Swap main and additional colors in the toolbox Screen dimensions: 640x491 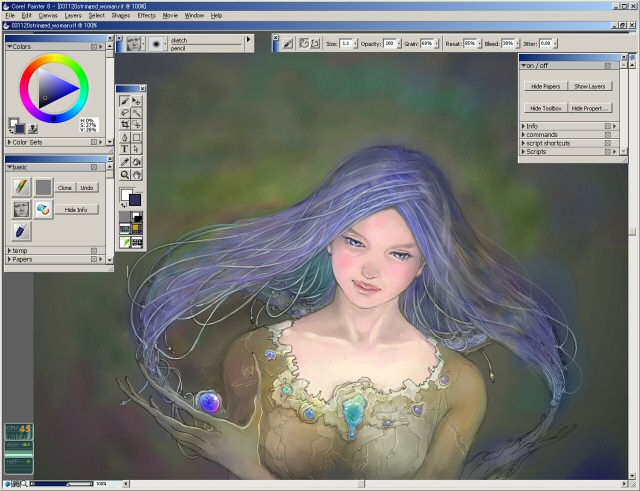(124, 205)
